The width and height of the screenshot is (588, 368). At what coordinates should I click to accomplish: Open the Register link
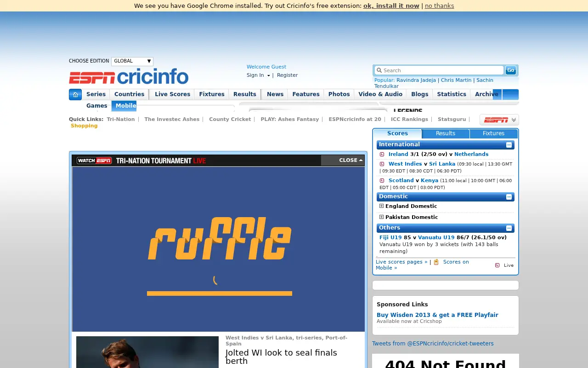click(x=287, y=75)
